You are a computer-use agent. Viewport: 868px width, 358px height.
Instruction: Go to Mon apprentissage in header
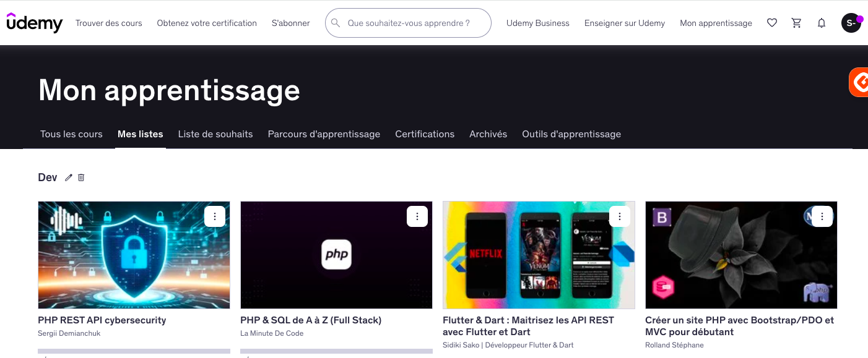tap(716, 23)
